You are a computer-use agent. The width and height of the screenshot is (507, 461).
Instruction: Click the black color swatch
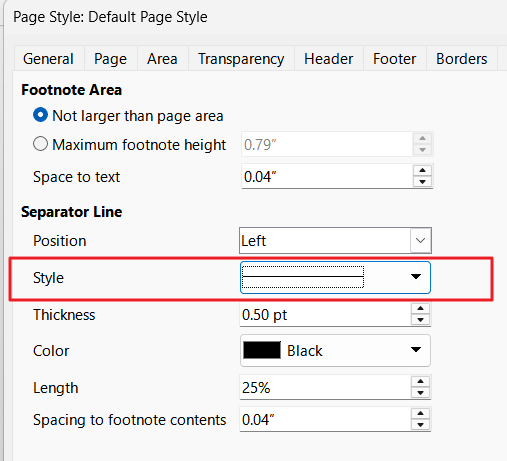(262, 350)
